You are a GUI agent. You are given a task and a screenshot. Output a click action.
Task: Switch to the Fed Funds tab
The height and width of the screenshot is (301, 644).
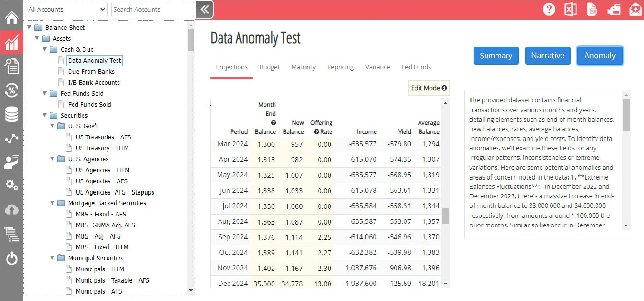click(416, 67)
